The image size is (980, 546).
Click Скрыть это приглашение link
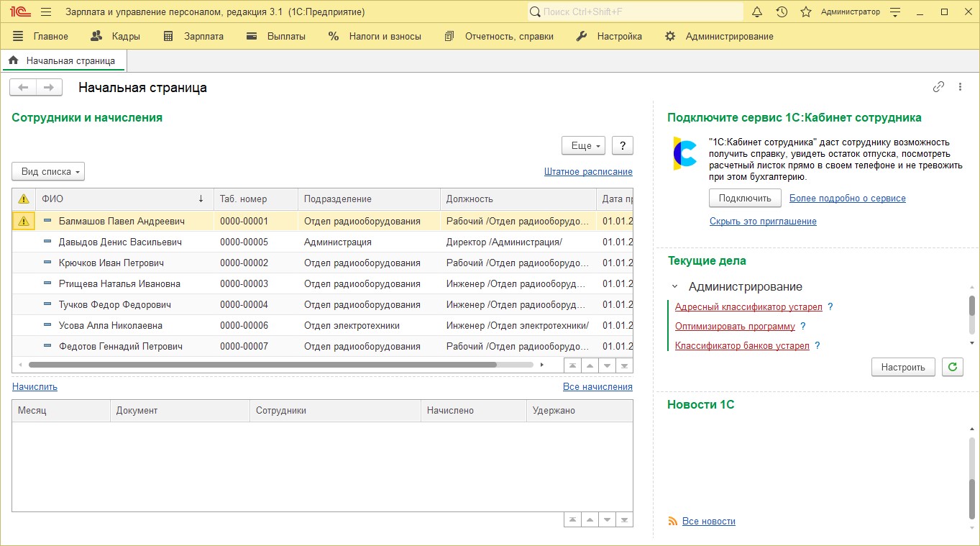click(x=763, y=221)
